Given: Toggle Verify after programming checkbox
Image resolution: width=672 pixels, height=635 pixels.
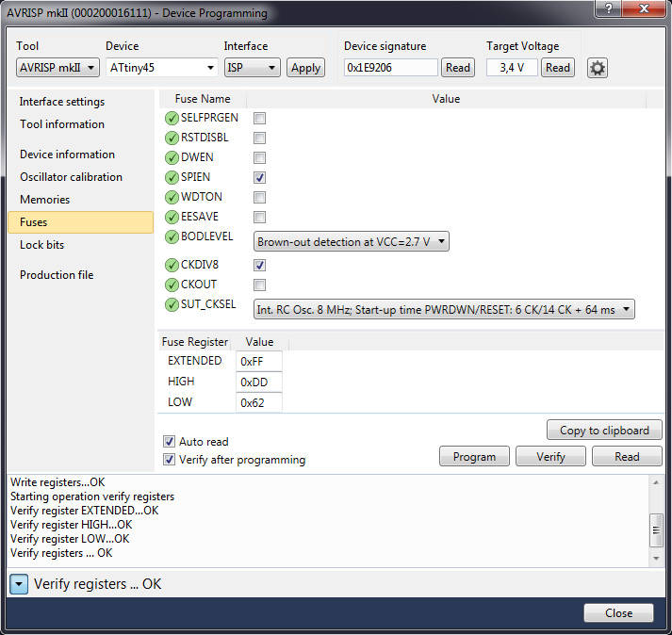Looking at the screenshot, I should 170,460.
